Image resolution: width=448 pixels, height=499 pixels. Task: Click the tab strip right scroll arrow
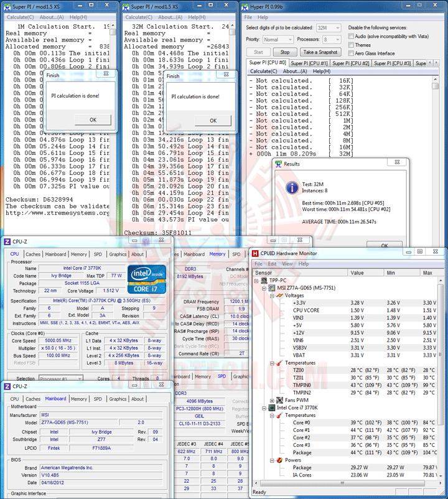(x=436, y=63)
